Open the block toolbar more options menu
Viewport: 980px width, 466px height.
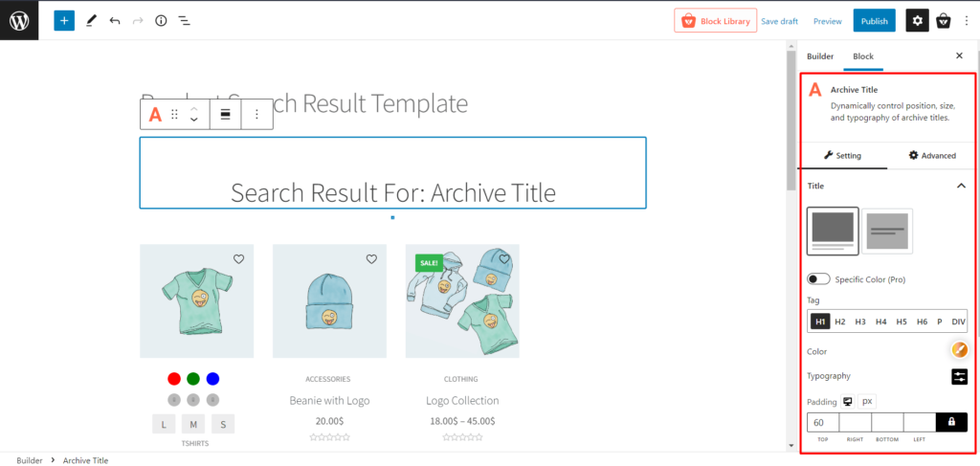pos(256,114)
